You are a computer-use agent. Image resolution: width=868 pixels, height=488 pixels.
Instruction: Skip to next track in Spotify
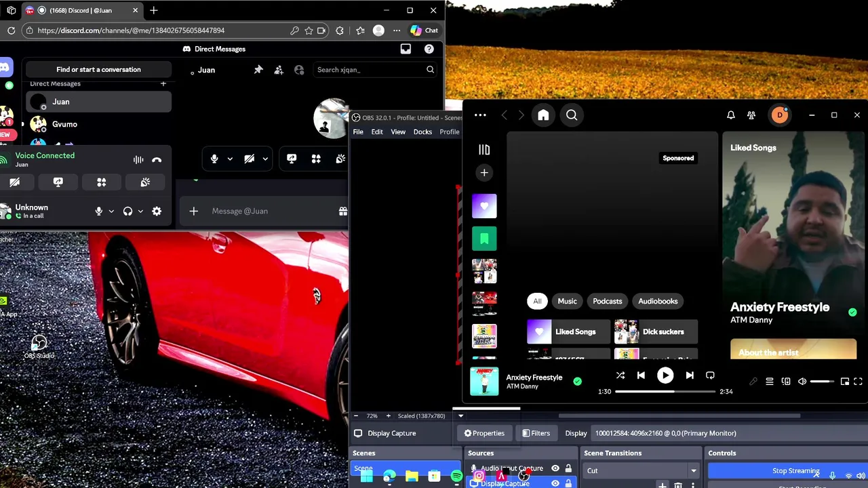coord(690,375)
